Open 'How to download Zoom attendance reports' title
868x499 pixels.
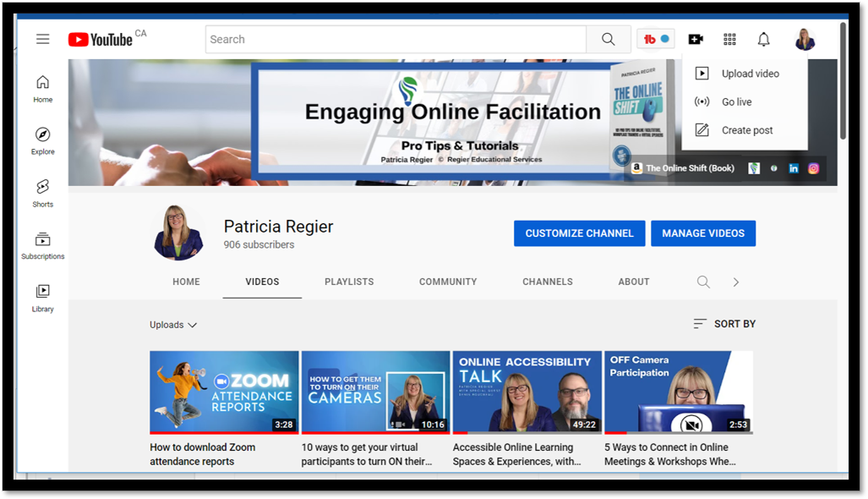point(203,454)
